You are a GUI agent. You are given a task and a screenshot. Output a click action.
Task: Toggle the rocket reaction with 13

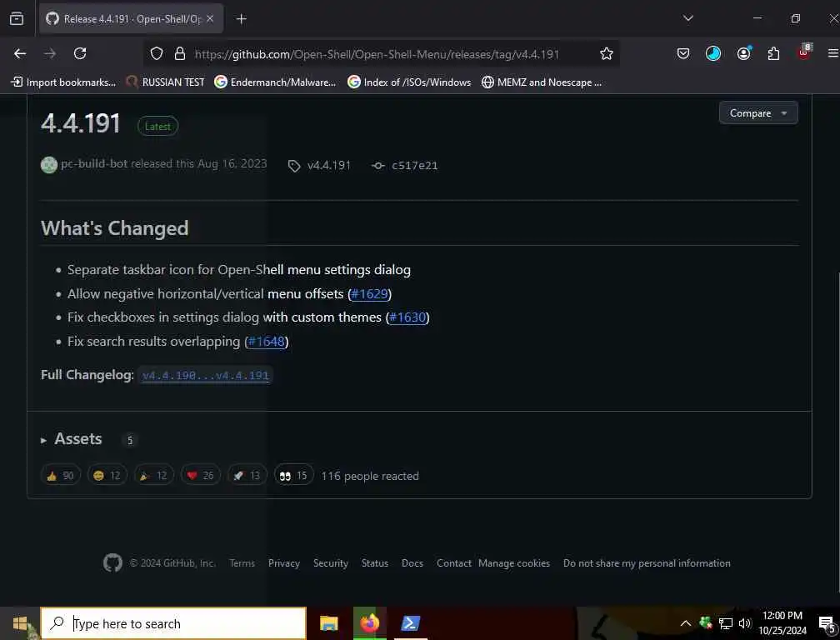(x=247, y=476)
